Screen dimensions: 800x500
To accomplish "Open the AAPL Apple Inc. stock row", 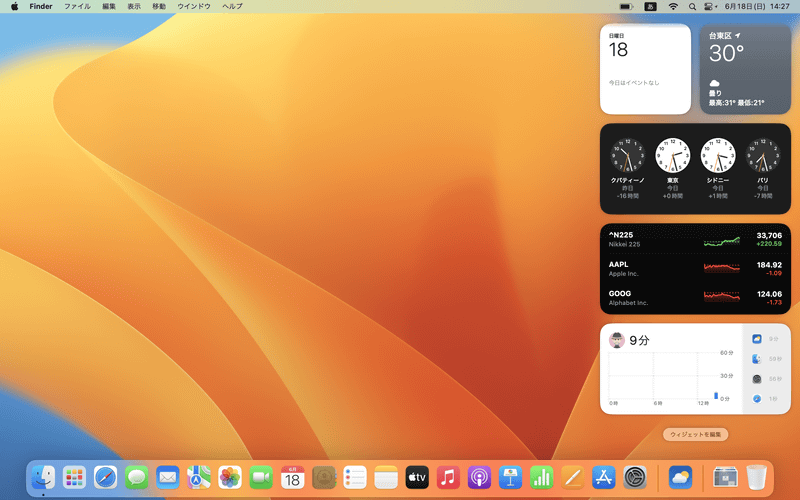I will [x=695, y=269].
